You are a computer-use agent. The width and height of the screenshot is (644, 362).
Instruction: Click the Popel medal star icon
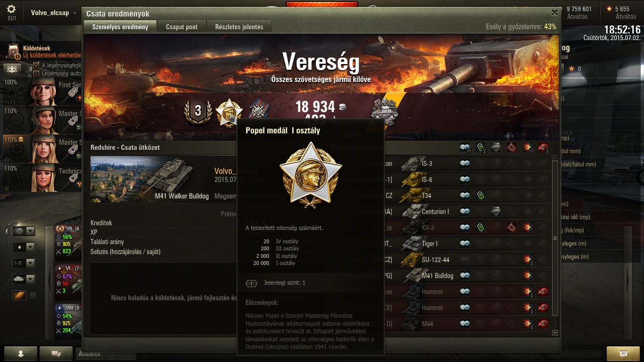click(229, 113)
